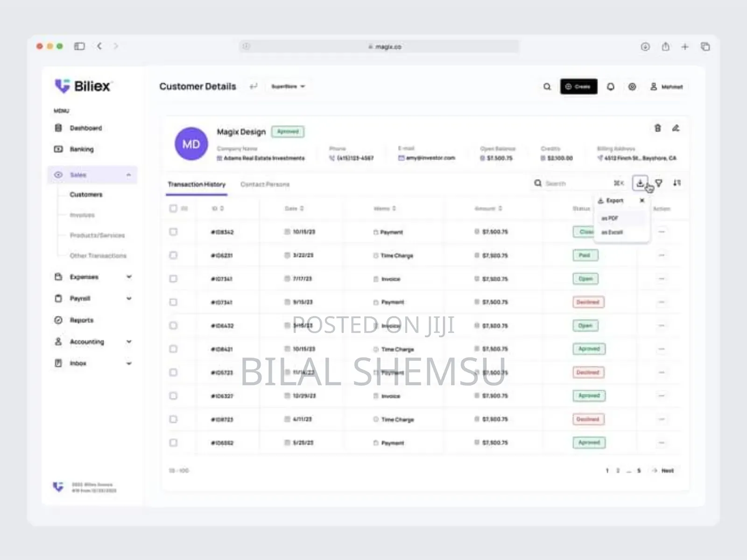
Task: Switch to the Contact Persons tab
Action: [265, 184]
